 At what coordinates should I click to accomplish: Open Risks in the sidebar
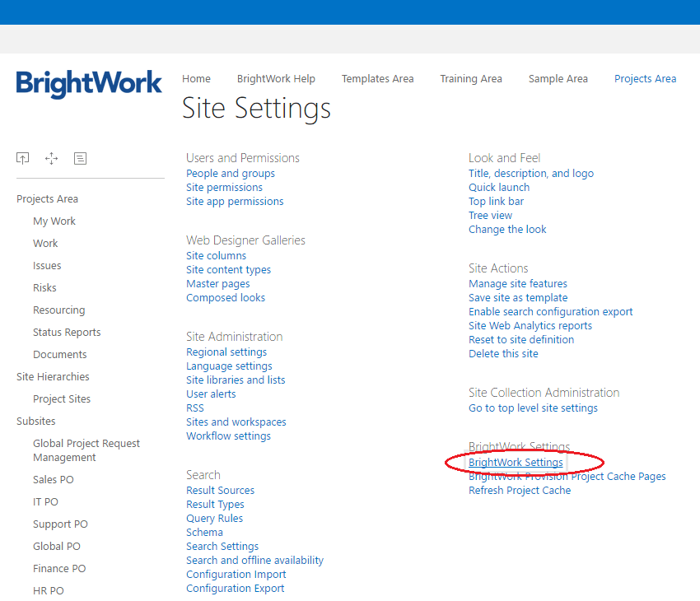[44, 288]
